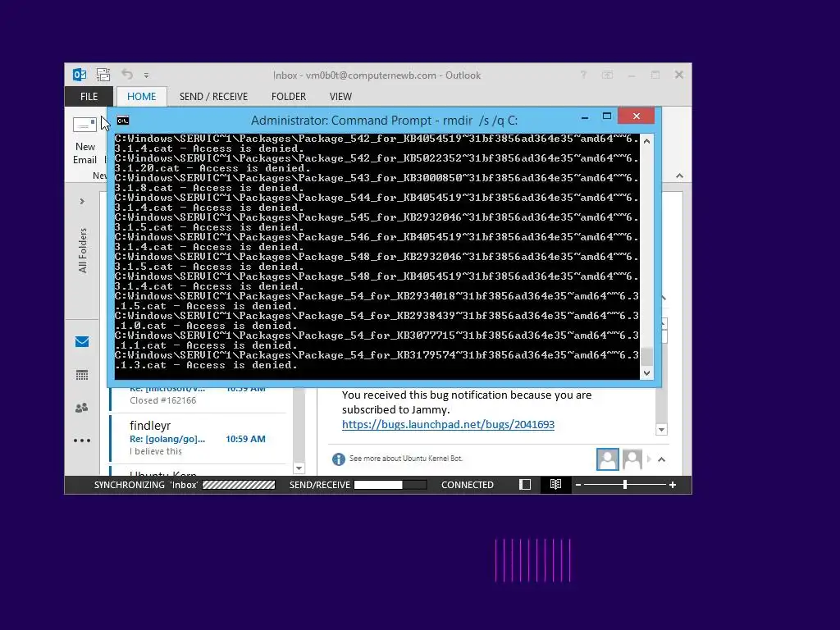Viewport: 840px width, 630px height.
Task: Click the Synchronizing Inbox progress bar
Action: pos(239,485)
